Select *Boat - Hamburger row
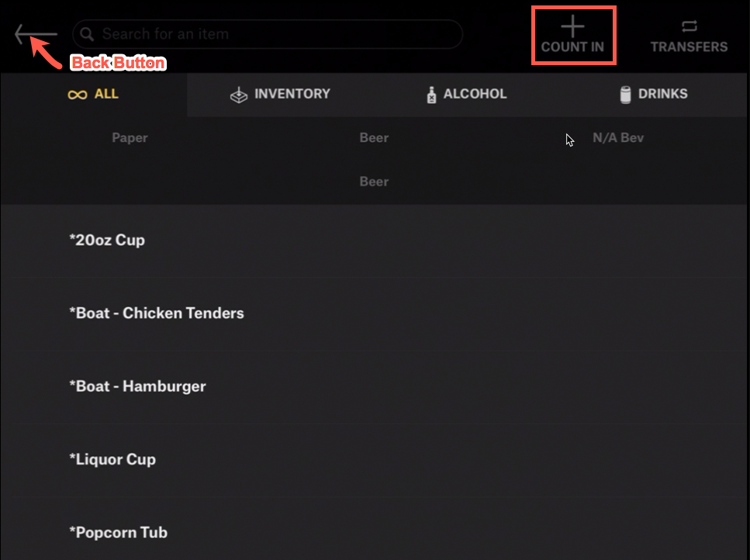The height and width of the screenshot is (560, 750). pyautogui.click(x=137, y=386)
